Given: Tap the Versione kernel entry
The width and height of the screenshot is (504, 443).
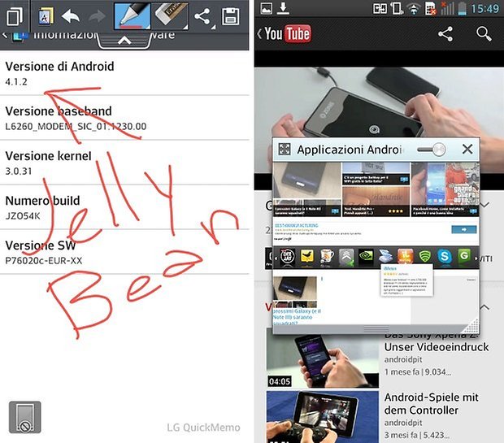Looking at the screenshot, I should [124, 163].
